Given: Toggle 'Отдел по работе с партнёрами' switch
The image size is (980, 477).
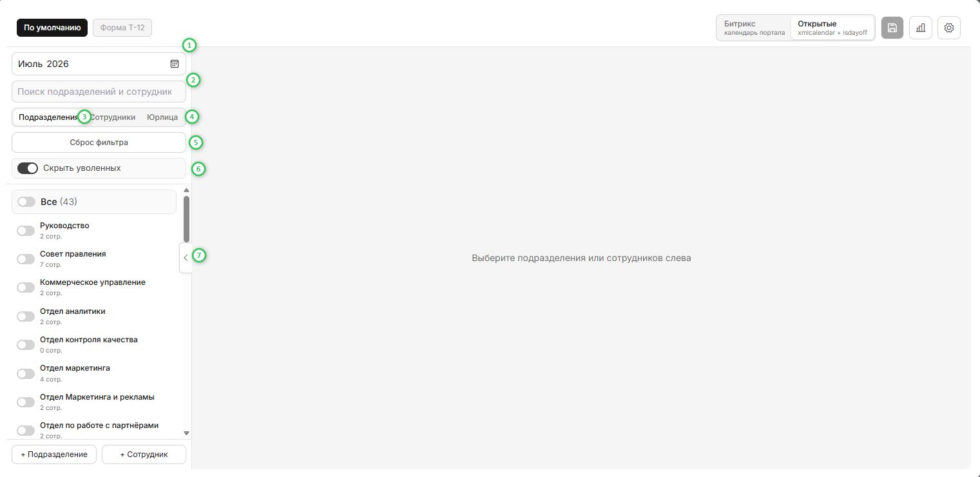Looking at the screenshot, I should click(26, 431).
